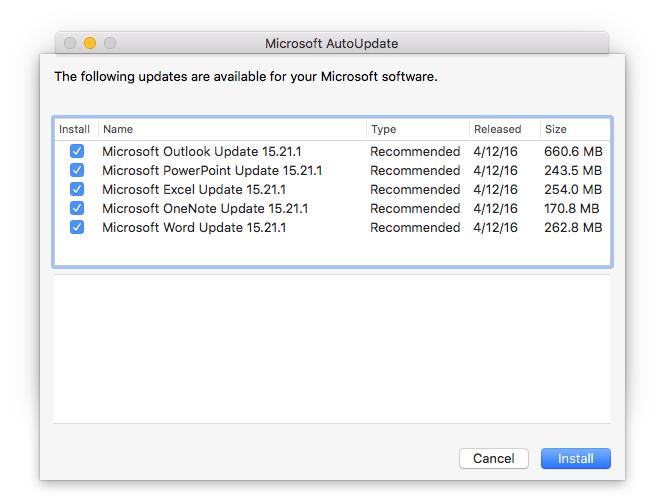This screenshot has height=501, width=664.
Task: Choose the Microsoft Word Update 15.21.1 name
Action: tap(194, 228)
